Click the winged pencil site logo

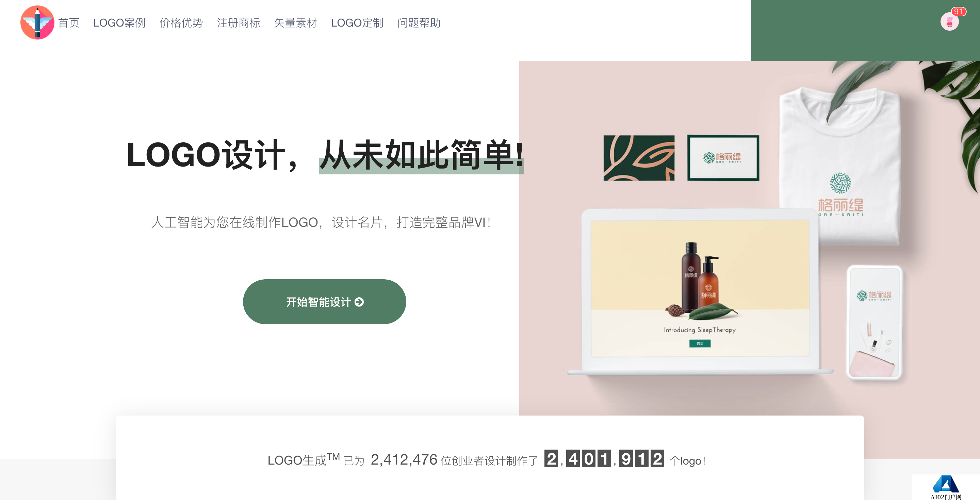coord(37,22)
